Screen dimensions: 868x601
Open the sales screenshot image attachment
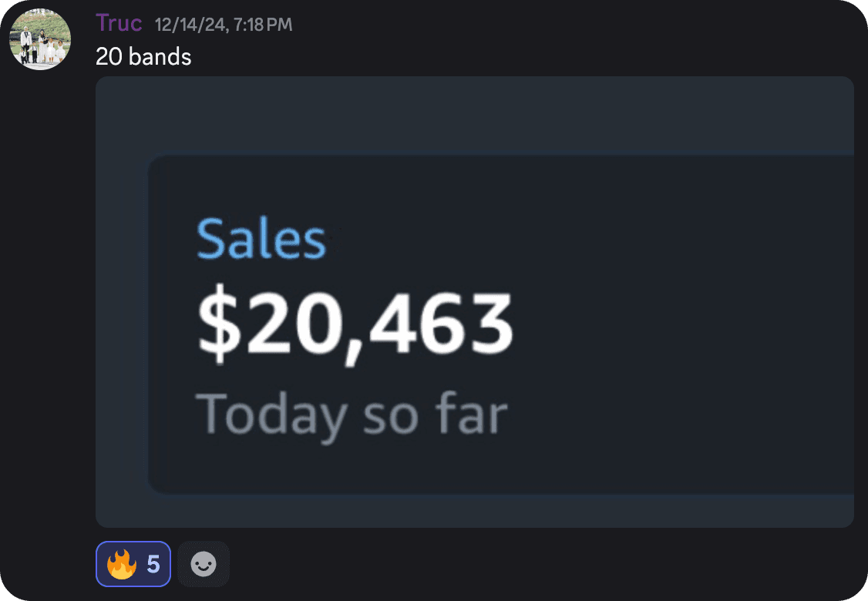[x=474, y=301]
